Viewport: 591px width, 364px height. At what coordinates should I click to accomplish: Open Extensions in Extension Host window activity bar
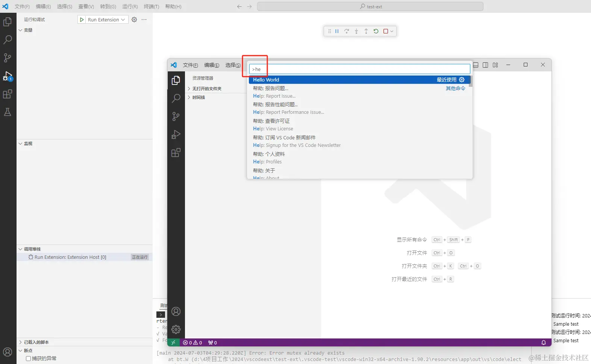tap(176, 153)
